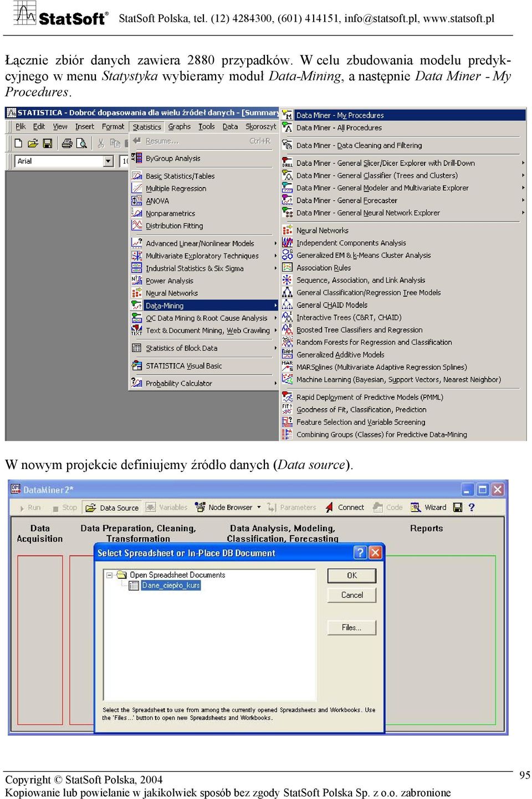Click the Cut scissors toolbar icon
Viewport: 532px width, 799px height.
[100, 143]
